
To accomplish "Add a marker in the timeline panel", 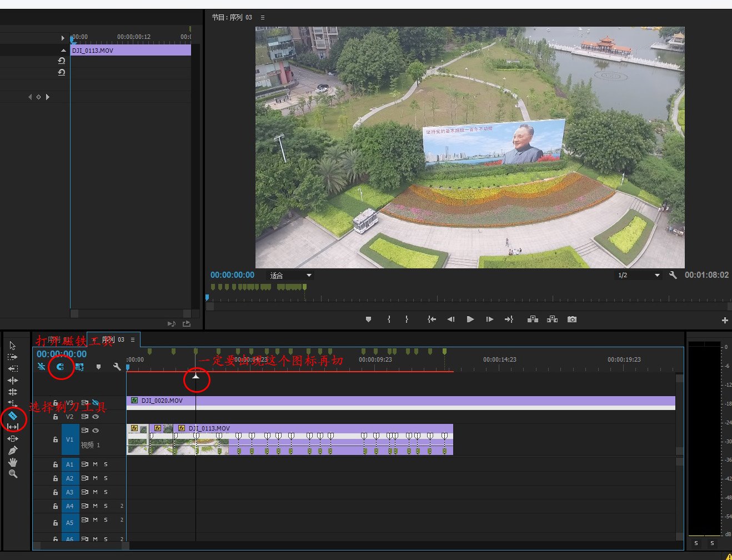I will coord(98,367).
